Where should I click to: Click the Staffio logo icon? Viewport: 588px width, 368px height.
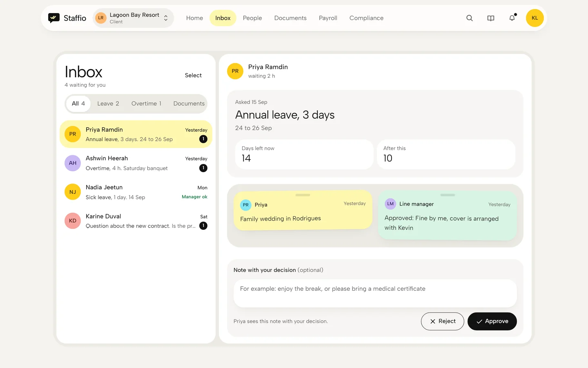click(54, 18)
